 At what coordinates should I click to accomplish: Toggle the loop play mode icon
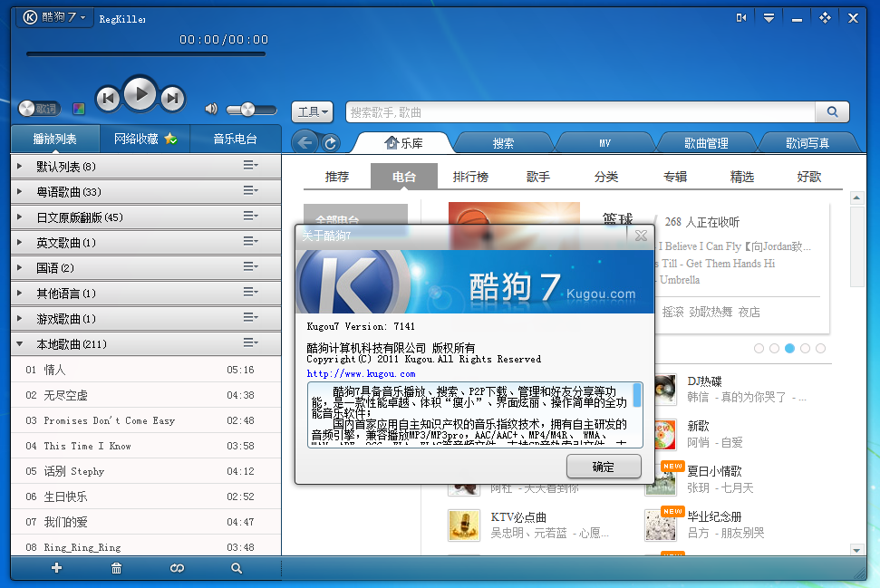(177, 568)
